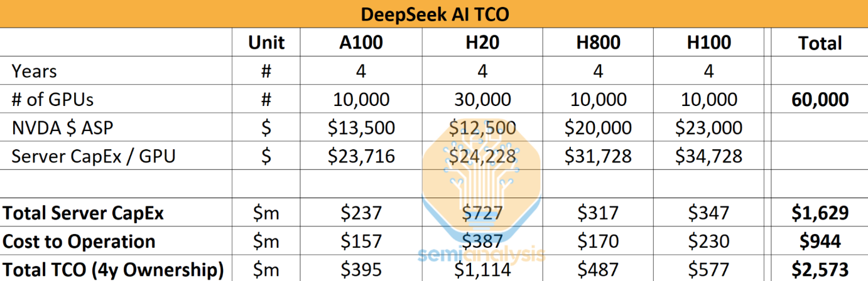The width and height of the screenshot is (868, 281).
Task: Select the $2,573 total TCO cell
Action: pos(820,270)
